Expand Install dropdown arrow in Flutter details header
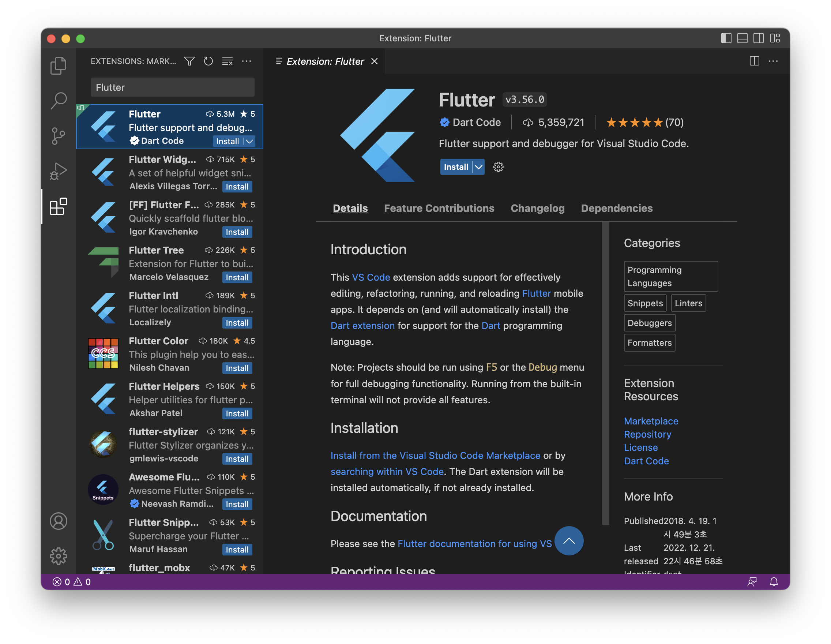The image size is (831, 644). point(479,167)
